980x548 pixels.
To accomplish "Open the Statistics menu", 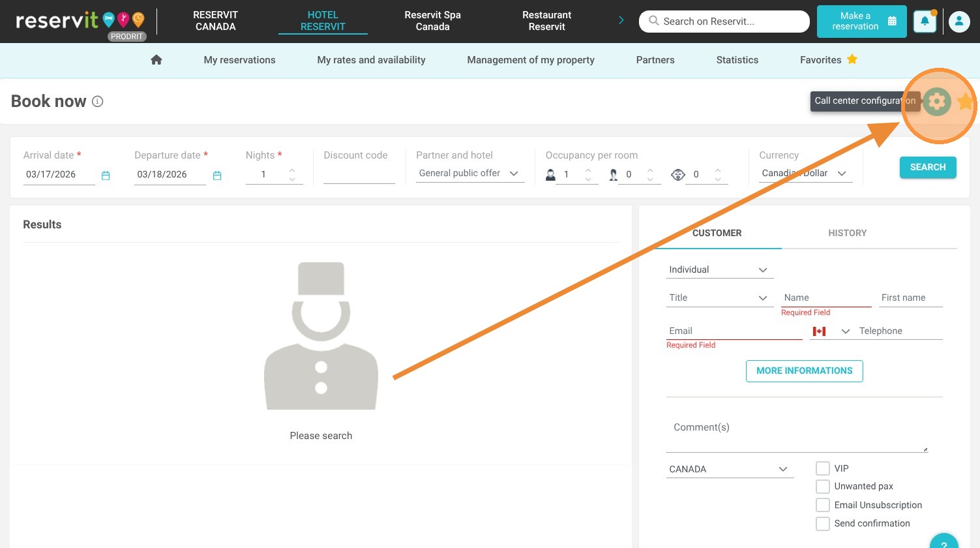I will point(737,60).
